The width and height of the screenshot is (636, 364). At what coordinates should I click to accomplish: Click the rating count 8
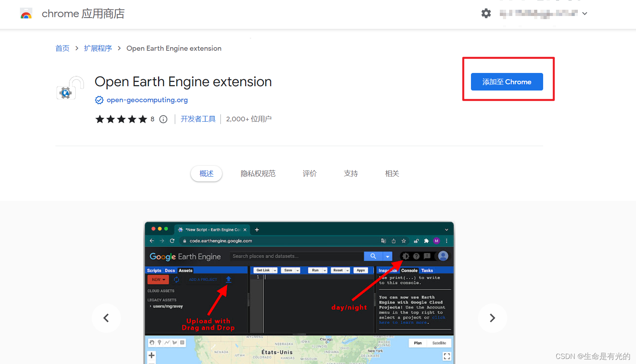(x=153, y=119)
